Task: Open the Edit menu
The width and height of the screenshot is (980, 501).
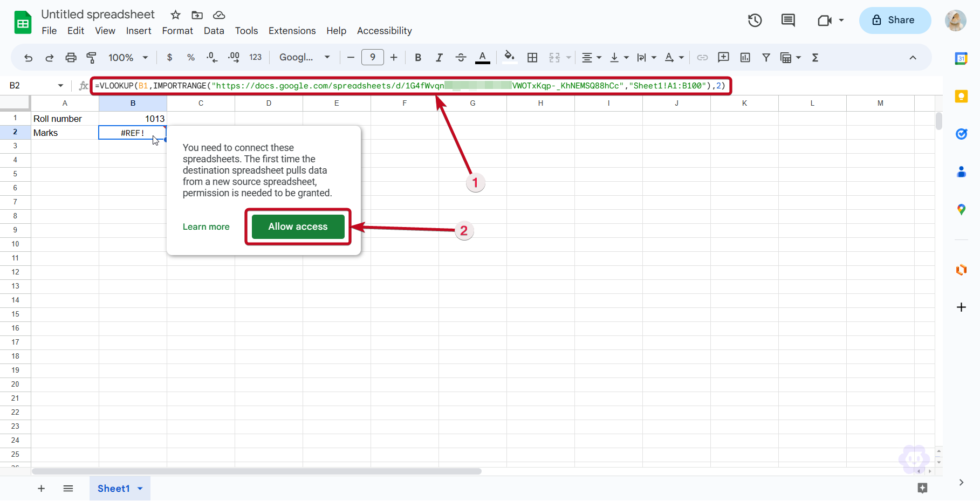Action: click(x=76, y=31)
